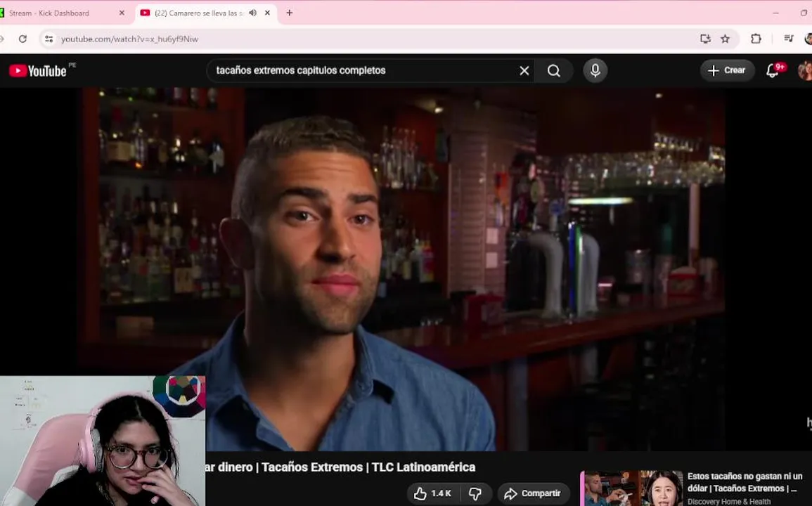Click the Kick favicon in the first tab

pyautogui.click(x=1, y=13)
